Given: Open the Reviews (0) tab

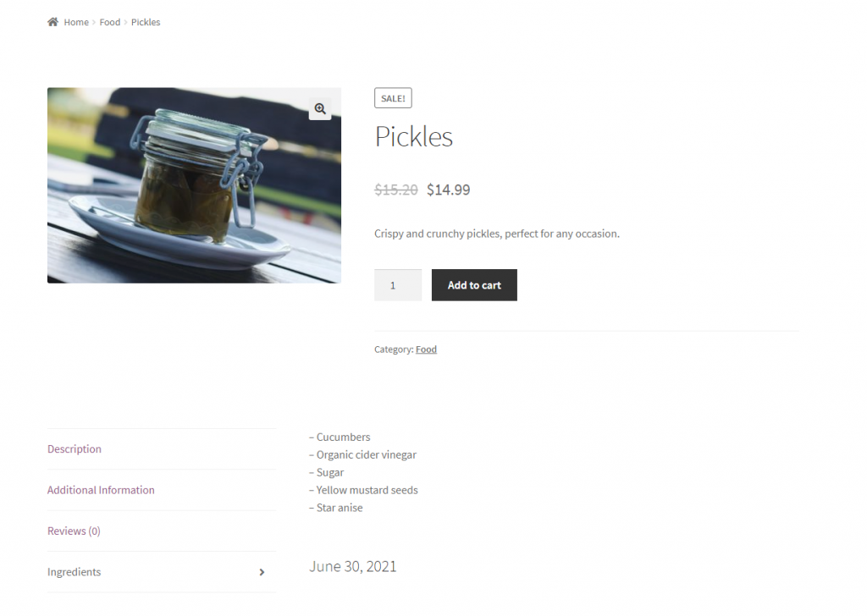Looking at the screenshot, I should pyautogui.click(x=74, y=531).
